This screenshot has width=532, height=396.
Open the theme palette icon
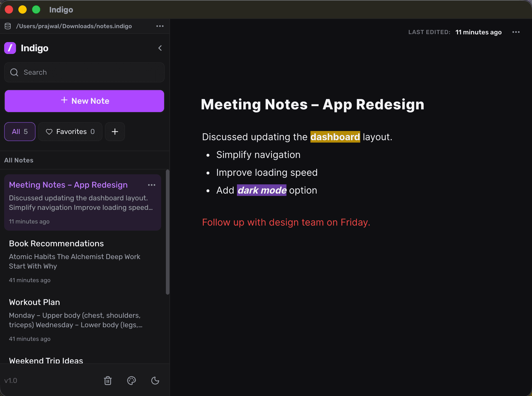132,381
